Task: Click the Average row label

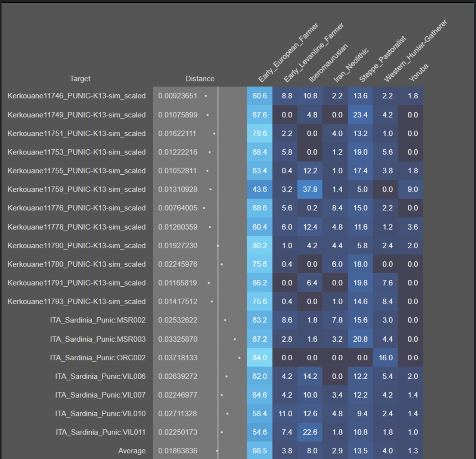Action: pyautogui.click(x=132, y=451)
